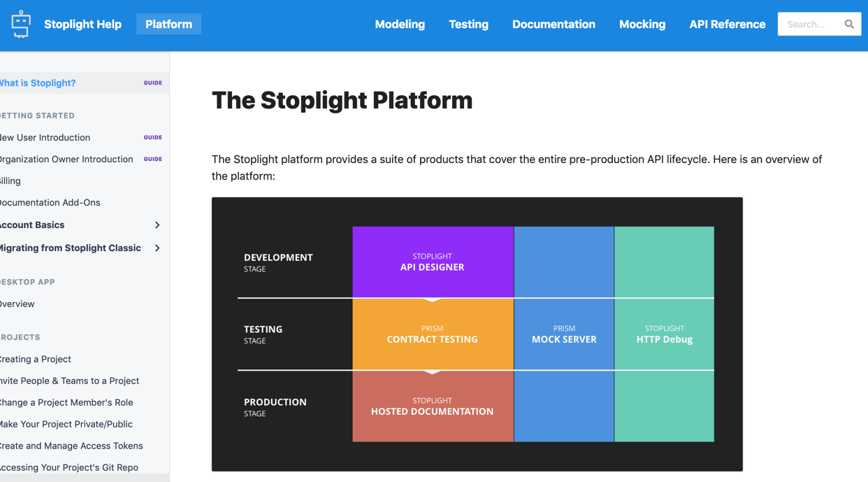The height and width of the screenshot is (482, 868).
Task: Open Create and Manage Access Tokens
Action: (71, 446)
